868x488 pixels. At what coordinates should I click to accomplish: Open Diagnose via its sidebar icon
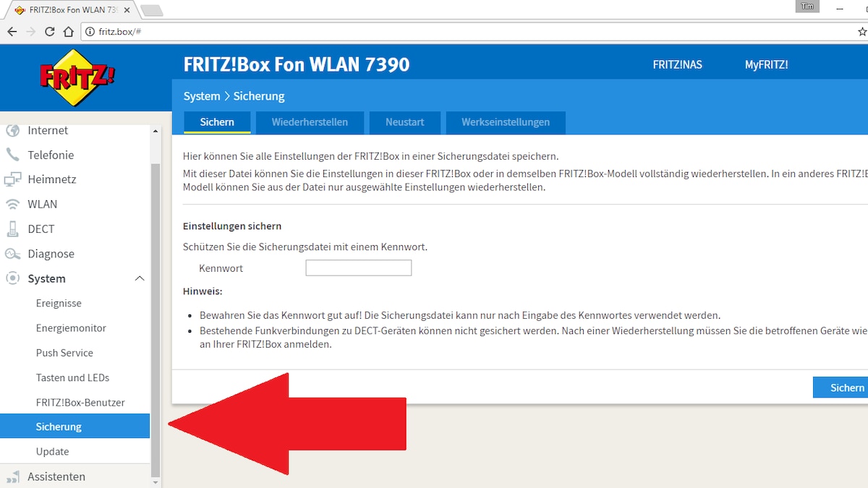pyautogui.click(x=12, y=254)
